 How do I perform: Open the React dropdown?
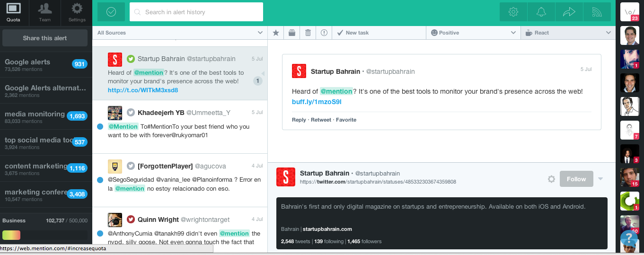pos(568,33)
